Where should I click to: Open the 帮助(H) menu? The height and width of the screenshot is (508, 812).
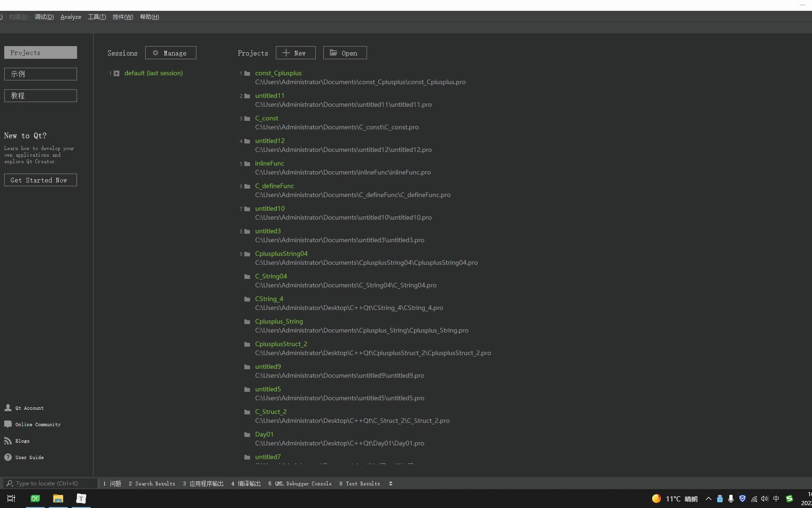click(149, 16)
